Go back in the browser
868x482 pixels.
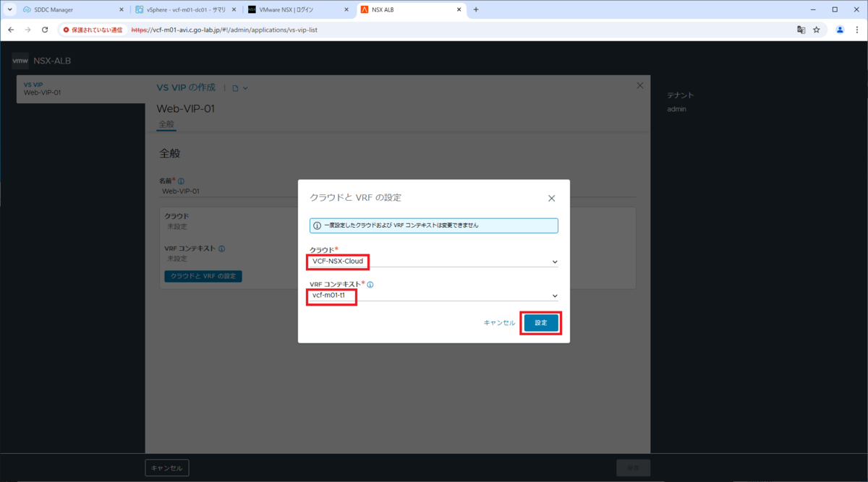pyautogui.click(x=11, y=30)
